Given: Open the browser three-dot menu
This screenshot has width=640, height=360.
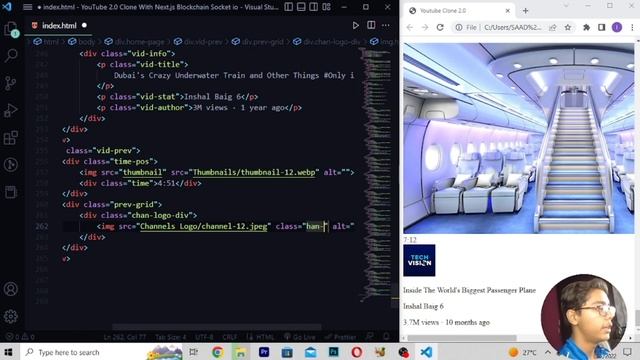Looking at the screenshot, I should coord(632,27).
